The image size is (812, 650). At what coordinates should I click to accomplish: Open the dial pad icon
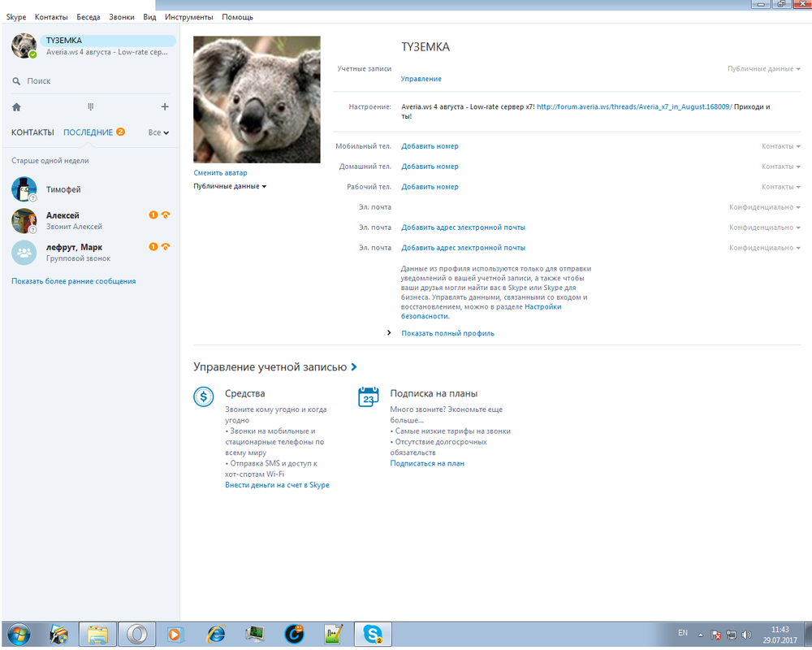pyautogui.click(x=90, y=106)
